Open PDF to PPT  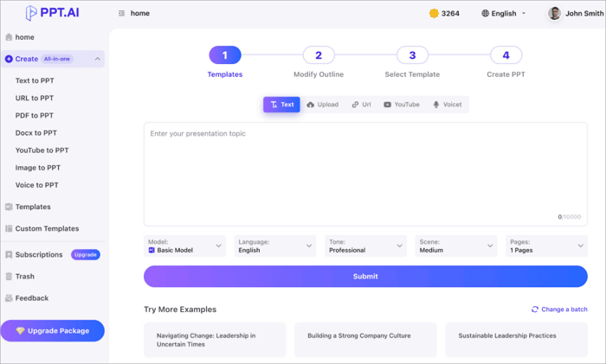(x=35, y=115)
